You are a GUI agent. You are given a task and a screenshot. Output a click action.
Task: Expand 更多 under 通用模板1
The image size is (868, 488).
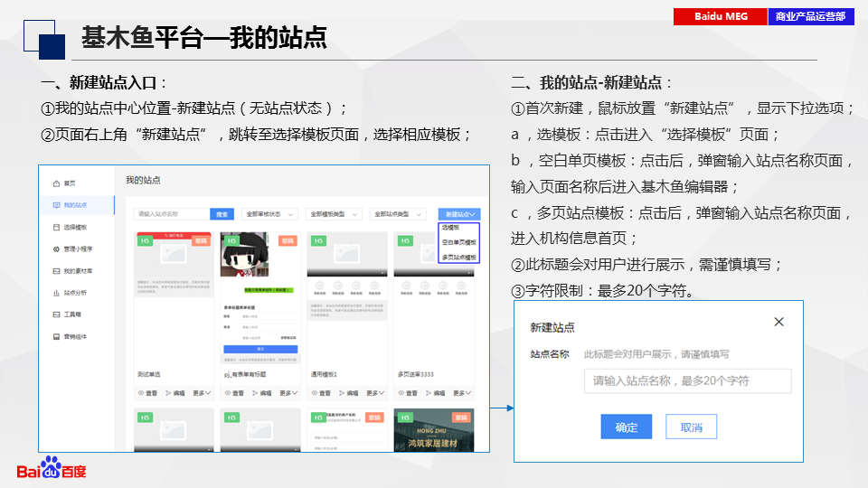point(375,393)
